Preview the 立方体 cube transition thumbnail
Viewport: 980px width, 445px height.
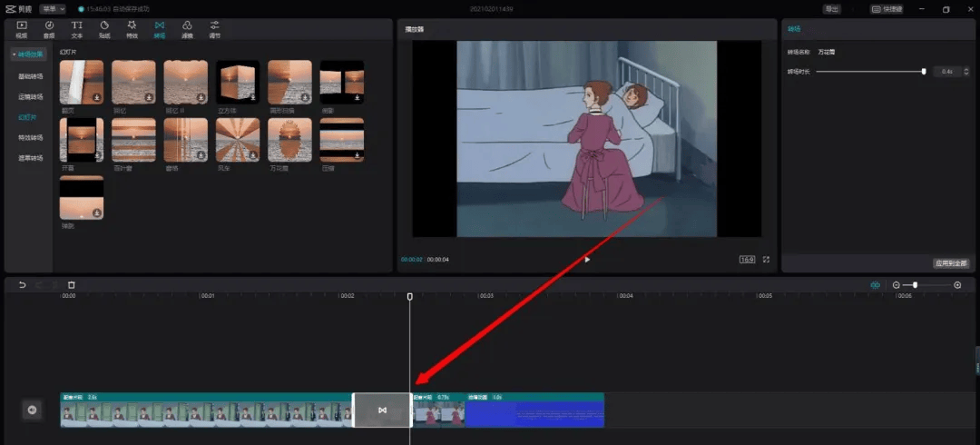pos(238,82)
